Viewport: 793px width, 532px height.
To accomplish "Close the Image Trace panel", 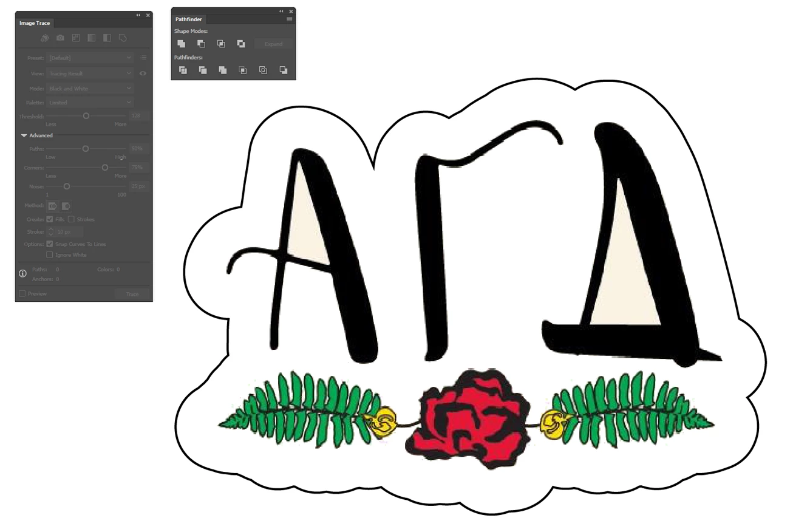I will point(148,15).
